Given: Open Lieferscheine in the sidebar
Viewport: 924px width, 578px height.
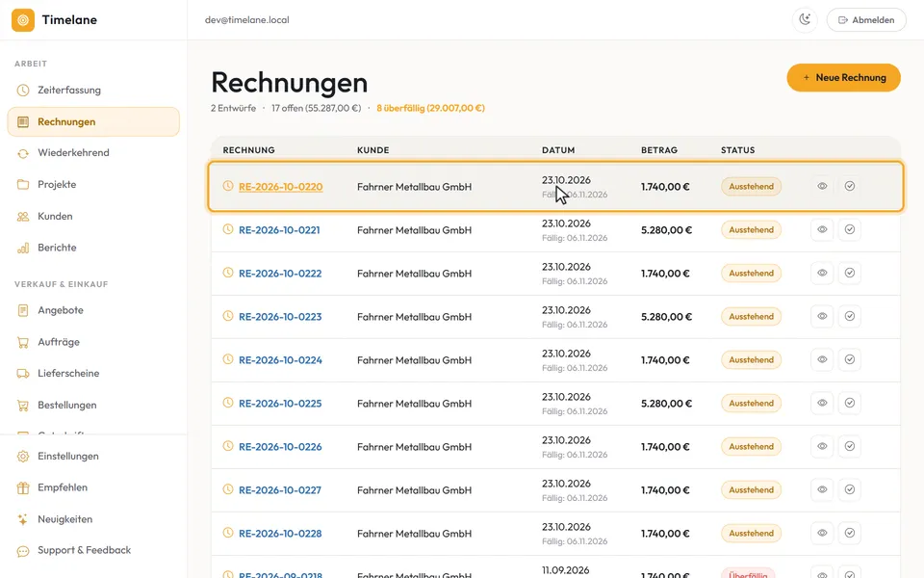Looking at the screenshot, I should point(93,374).
